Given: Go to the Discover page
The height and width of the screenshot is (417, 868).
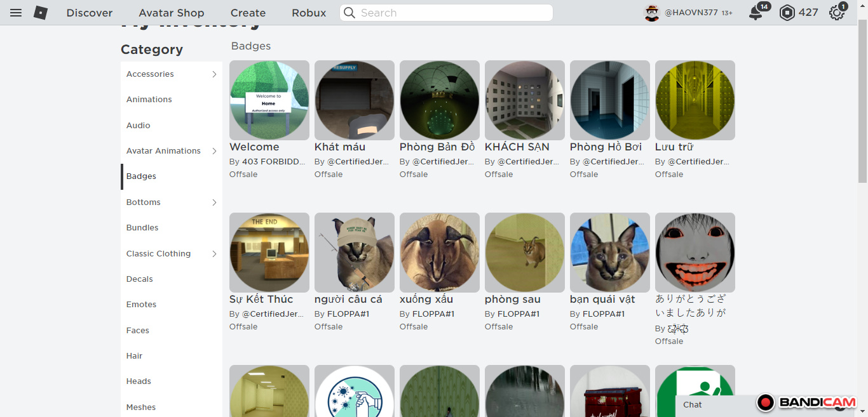Looking at the screenshot, I should tap(90, 13).
